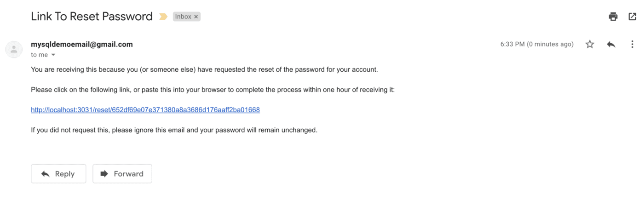The height and width of the screenshot is (206, 644).
Task: Open the localhost:3031 reset password link
Action: 145,110
